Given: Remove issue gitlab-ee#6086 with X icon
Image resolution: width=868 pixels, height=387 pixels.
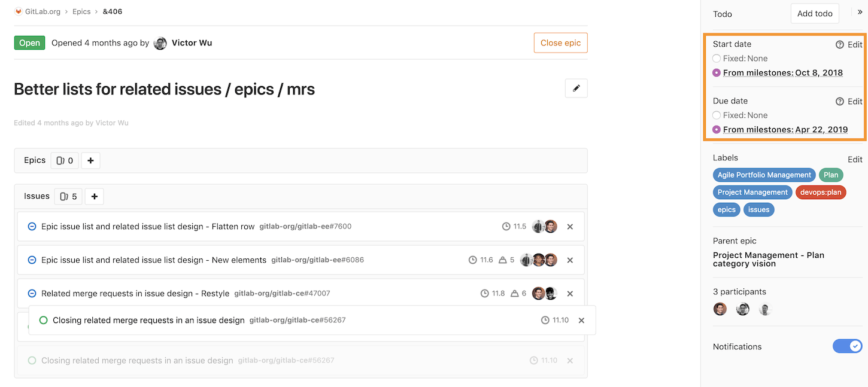Looking at the screenshot, I should 570,260.
